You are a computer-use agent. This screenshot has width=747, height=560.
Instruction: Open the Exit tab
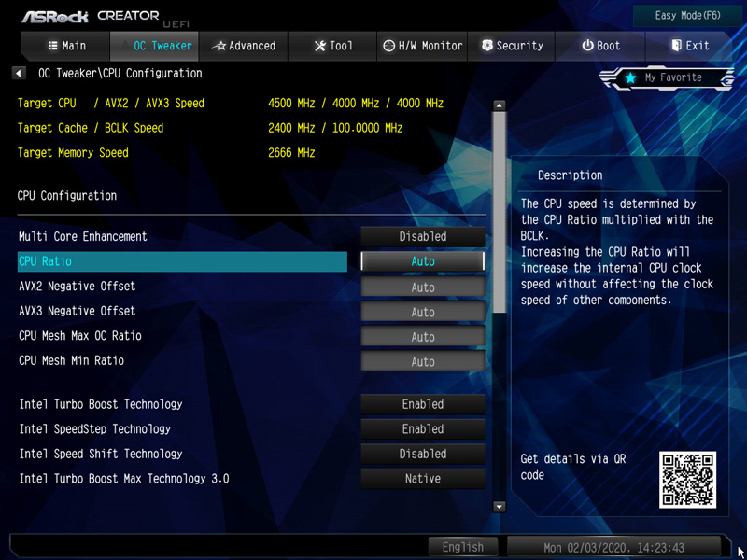tap(689, 46)
